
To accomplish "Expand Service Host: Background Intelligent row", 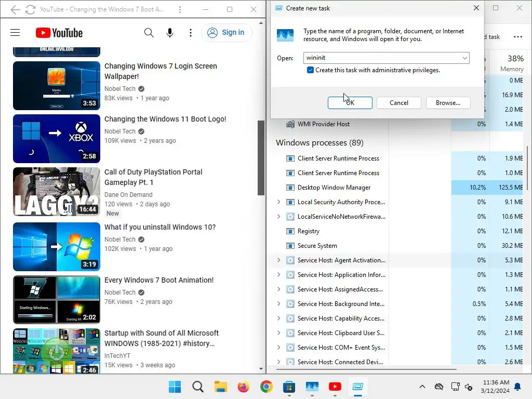I will point(278,304).
